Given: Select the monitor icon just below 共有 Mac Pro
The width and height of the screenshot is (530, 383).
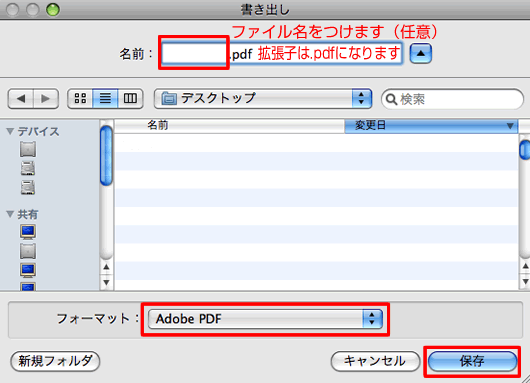Looking at the screenshot, I should [28, 270].
